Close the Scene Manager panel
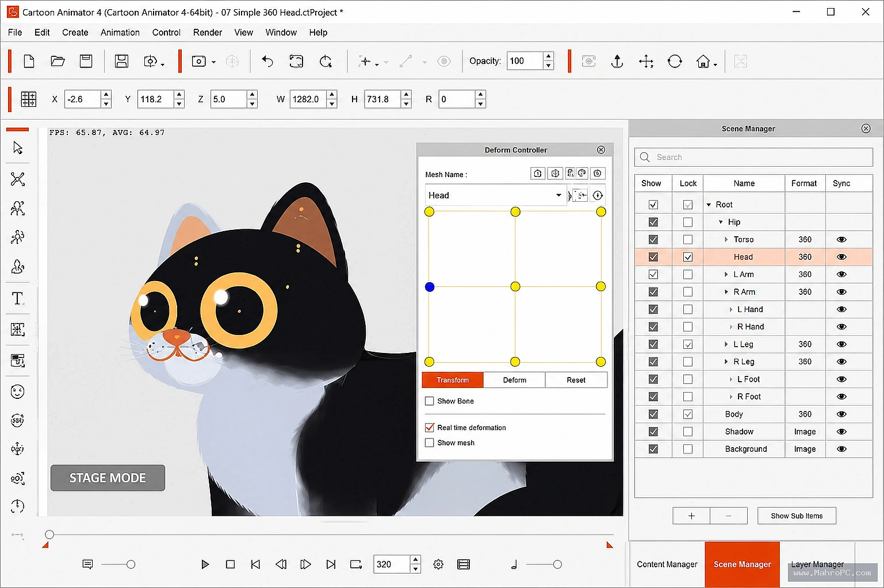Image resolution: width=884 pixels, height=588 pixels. point(866,129)
